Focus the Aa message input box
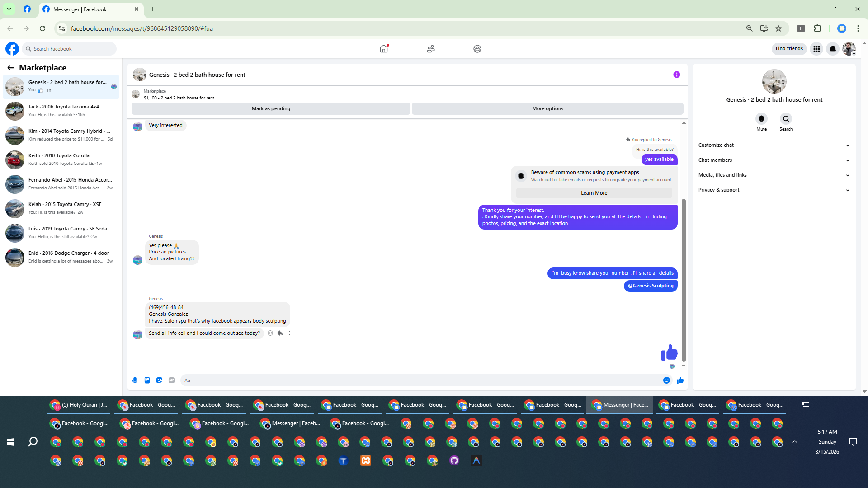The height and width of the screenshot is (488, 868). point(420,380)
